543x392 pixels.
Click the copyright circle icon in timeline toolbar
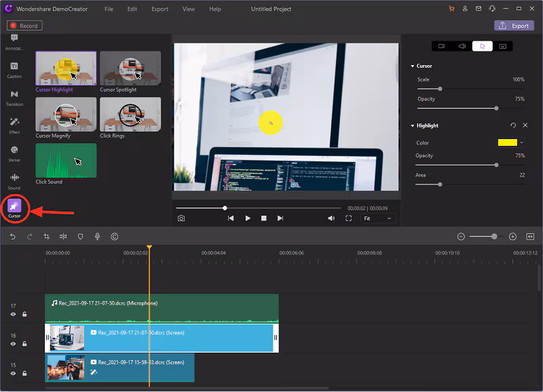click(115, 237)
